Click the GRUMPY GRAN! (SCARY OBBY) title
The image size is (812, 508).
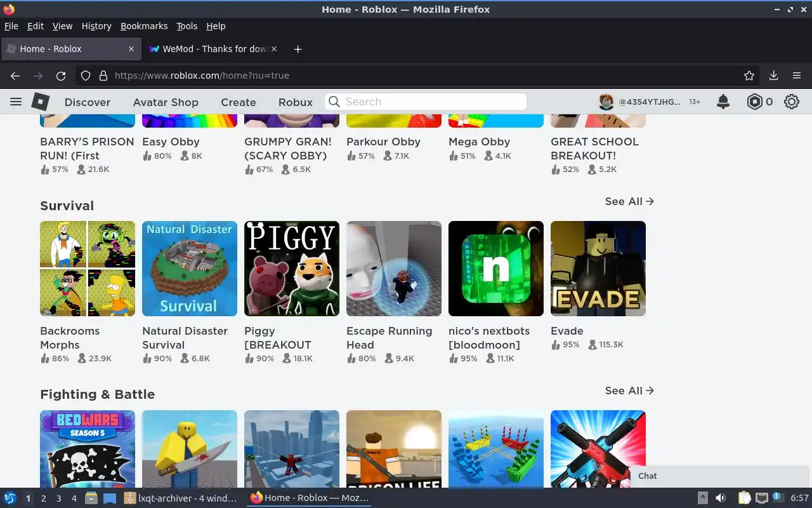288,149
